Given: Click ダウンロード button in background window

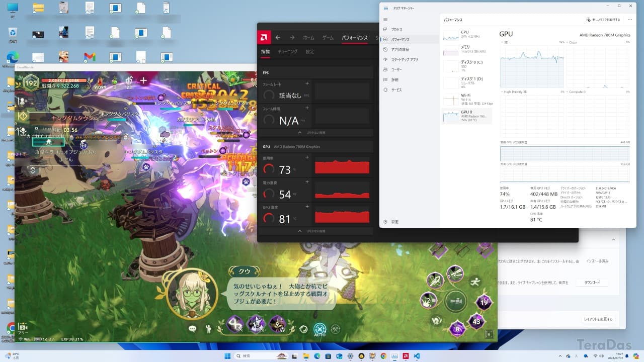Looking at the screenshot, I should tap(592, 283).
